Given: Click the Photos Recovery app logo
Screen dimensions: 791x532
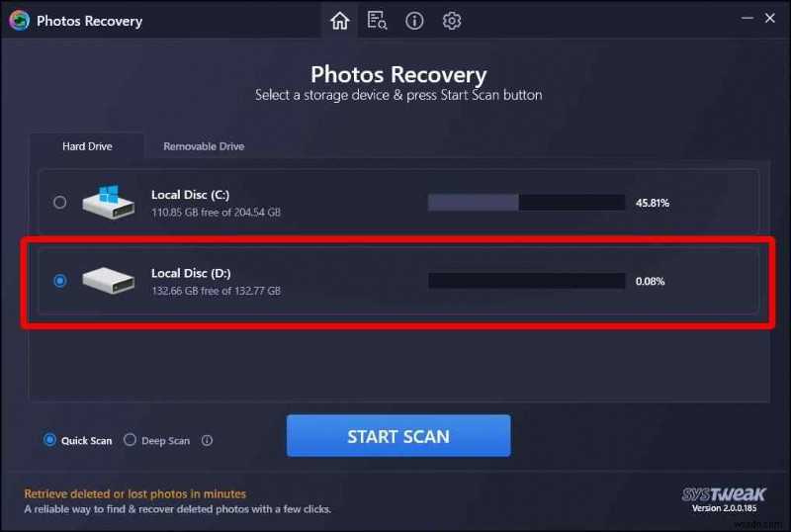Looking at the screenshot, I should point(20,21).
